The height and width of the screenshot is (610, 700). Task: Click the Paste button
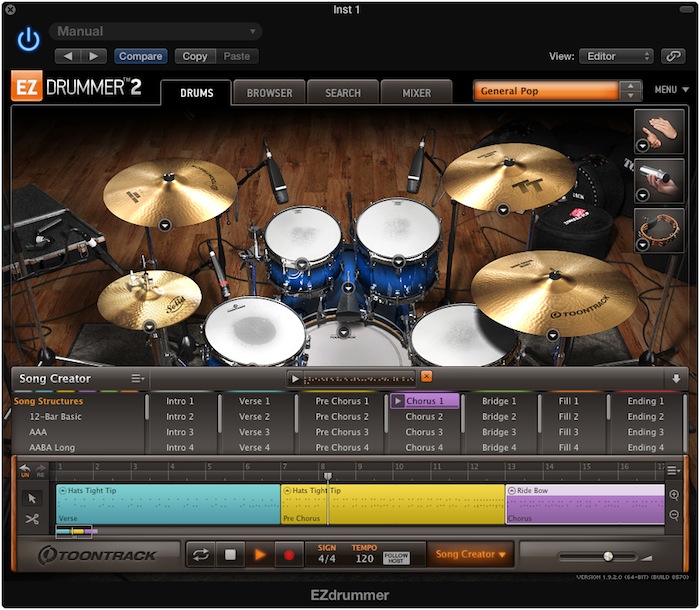[237, 56]
